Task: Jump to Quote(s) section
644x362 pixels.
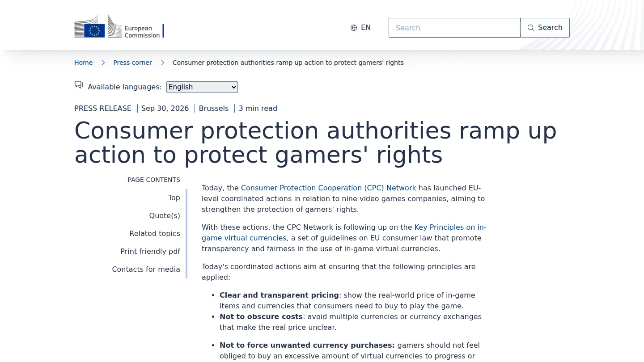Action: [x=165, y=215]
